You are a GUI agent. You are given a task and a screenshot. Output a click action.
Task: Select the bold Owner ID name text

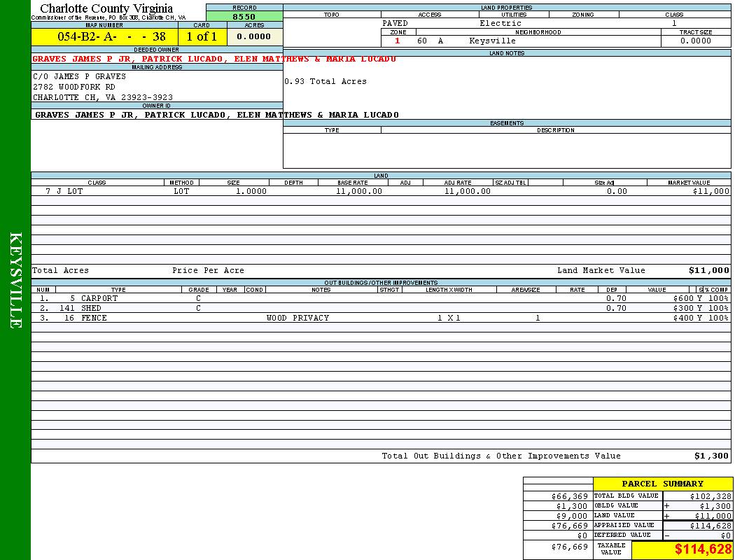click(x=216, y=115)
